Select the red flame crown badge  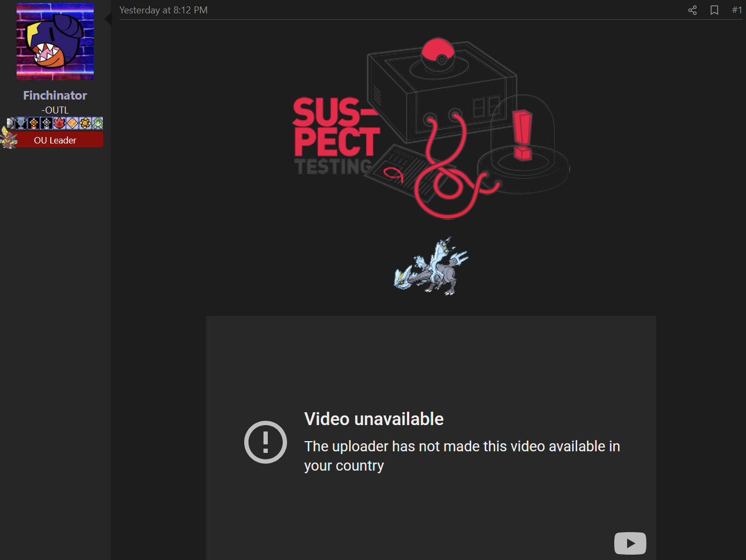[59, 124]
